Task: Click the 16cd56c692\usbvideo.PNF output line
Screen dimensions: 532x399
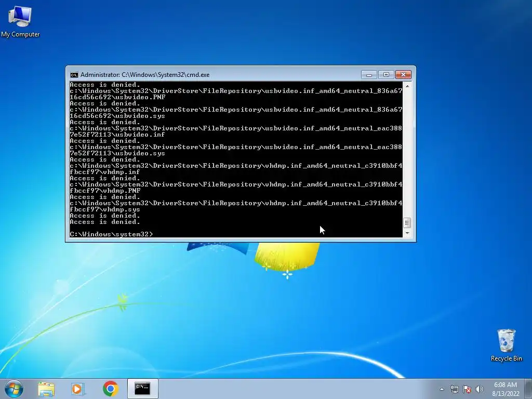Action: (117, 97)
